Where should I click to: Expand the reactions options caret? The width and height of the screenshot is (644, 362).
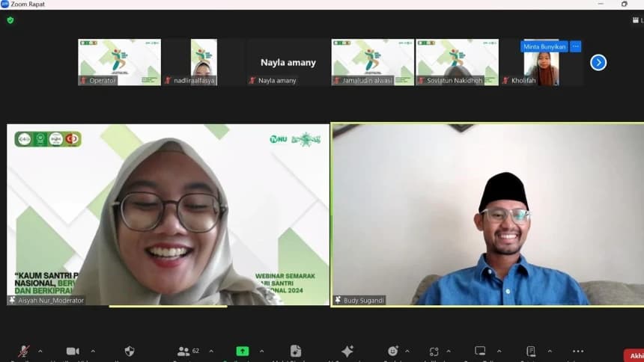[407, 351]
